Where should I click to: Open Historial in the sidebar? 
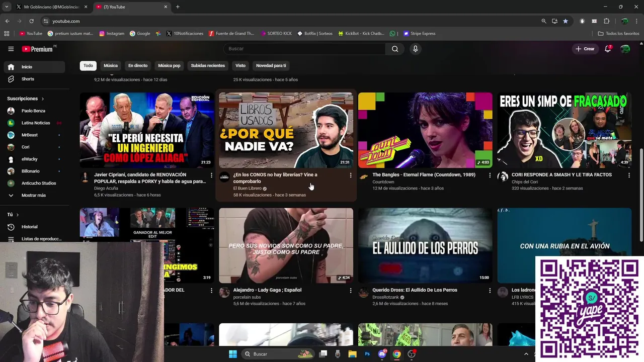[x=34, y=227]
